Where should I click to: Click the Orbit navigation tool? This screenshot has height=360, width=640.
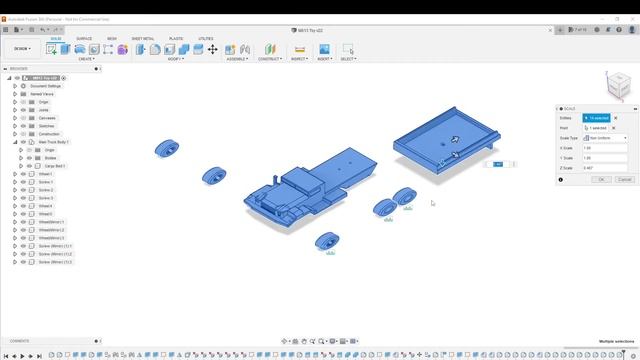(x=284, y=341)
